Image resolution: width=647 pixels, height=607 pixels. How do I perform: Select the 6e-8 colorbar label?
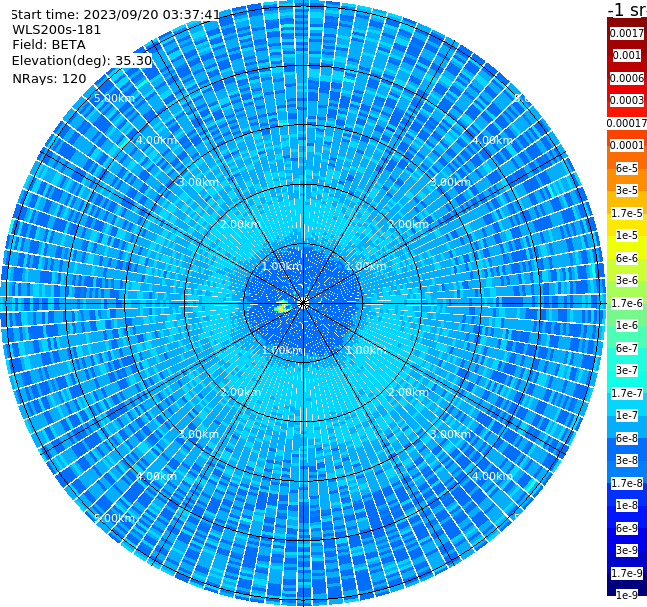coord(627,438)
